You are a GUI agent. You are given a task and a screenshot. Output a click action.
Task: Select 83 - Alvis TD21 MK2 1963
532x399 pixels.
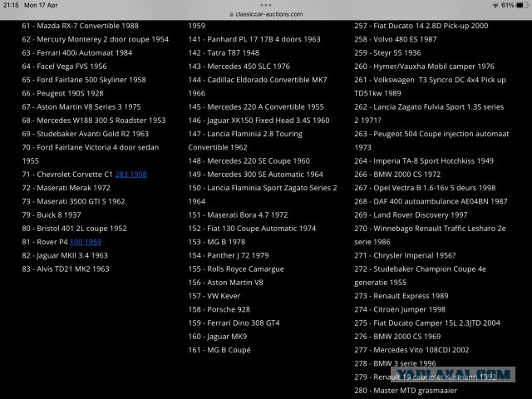click(66, 269)
